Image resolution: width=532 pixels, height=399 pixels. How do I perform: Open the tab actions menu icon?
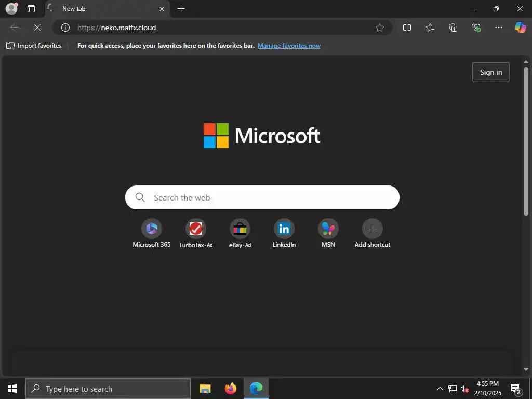(31, 9)
